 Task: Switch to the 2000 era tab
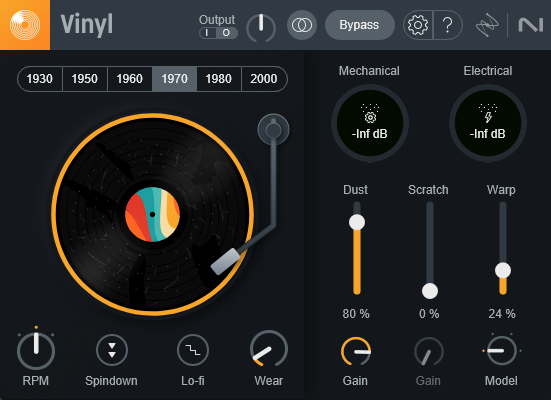pyautogui.click(x=264, y=79)
